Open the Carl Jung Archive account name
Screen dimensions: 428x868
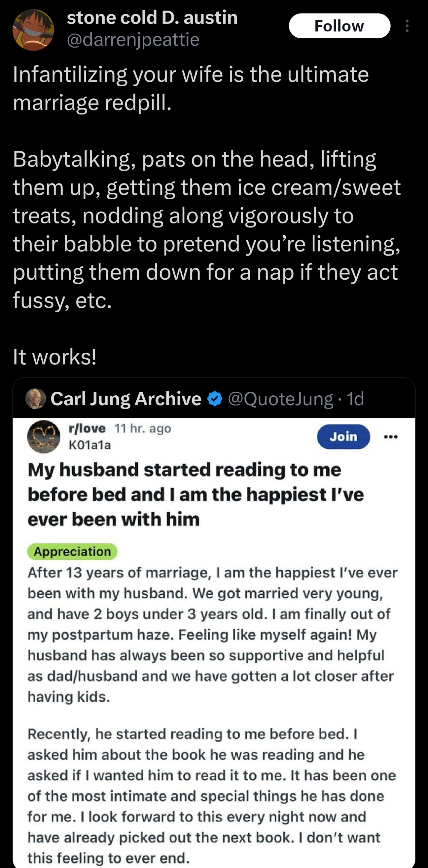(x=126, y=399)
